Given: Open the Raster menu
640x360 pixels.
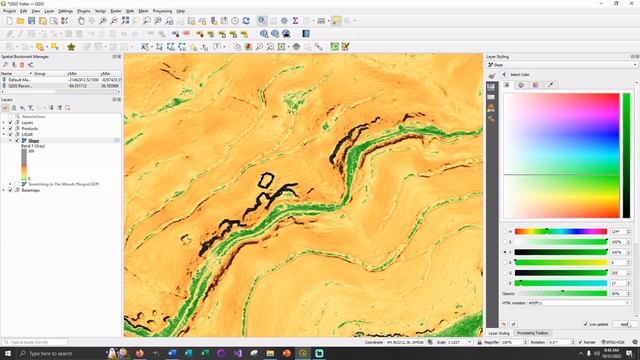Looking at the screenshot, I should [x=116, y=11].
